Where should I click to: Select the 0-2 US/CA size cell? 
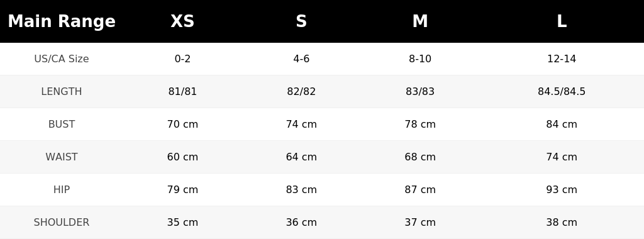[x=182, y=58]
